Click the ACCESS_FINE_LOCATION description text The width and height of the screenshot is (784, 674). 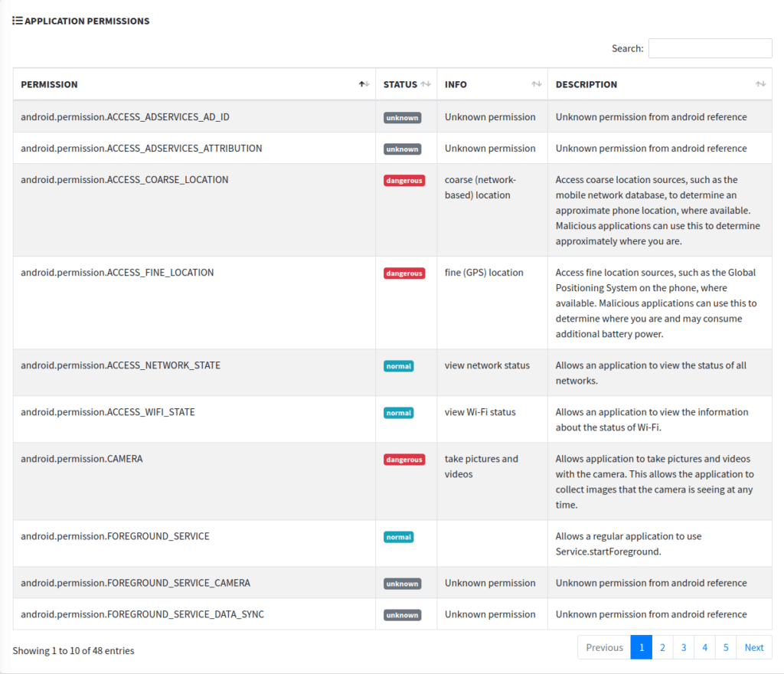[656, 303]
